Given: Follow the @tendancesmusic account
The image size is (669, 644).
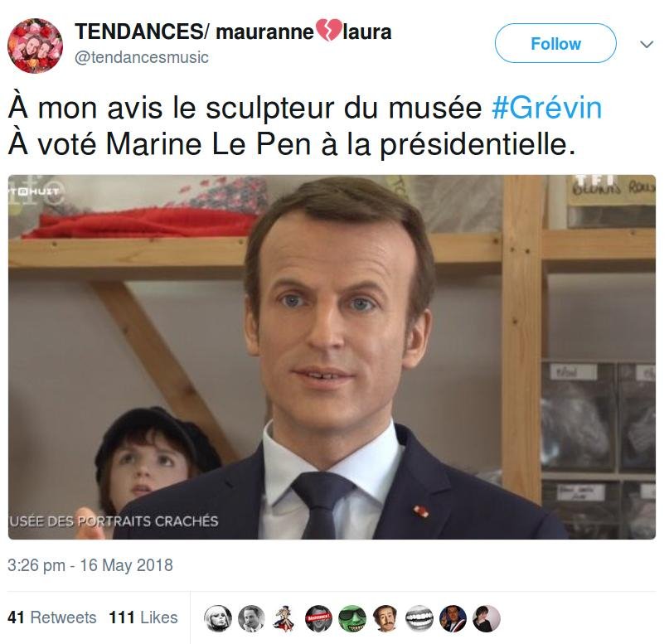Looking at the screenshot, I should click(555, 43).
